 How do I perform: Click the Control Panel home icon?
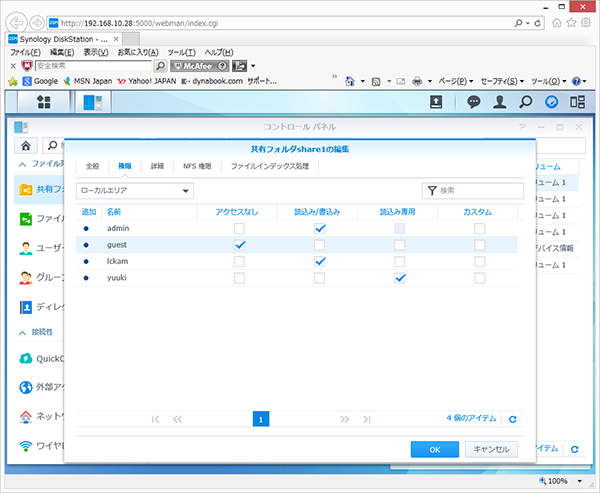tap(26, 145)
